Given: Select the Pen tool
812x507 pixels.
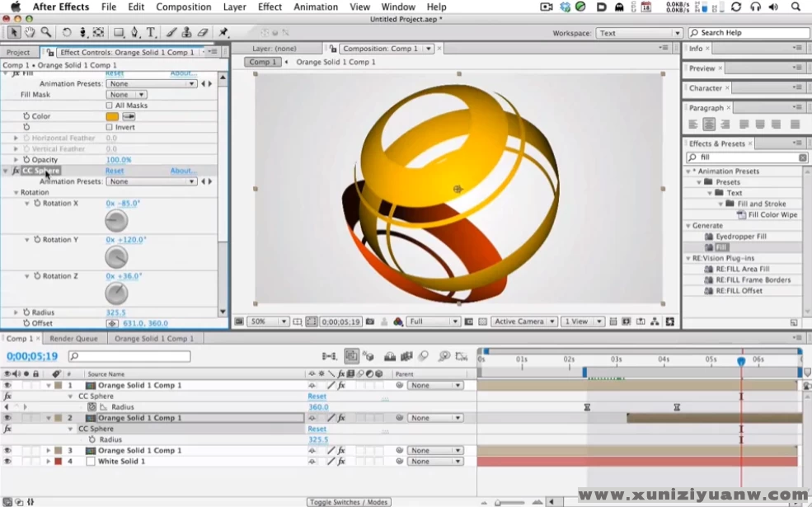Looking at the screenshot, I should pos(135,33).
